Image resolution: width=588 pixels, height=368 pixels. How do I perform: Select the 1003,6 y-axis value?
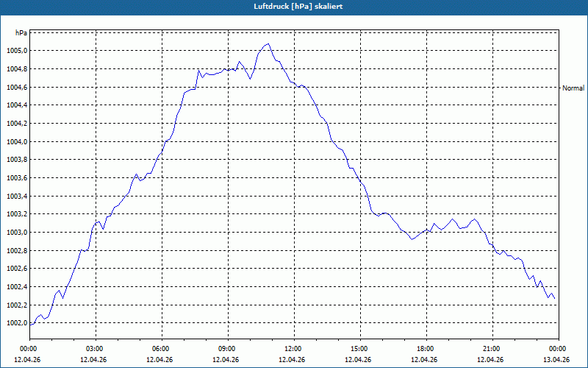(17, 178)
